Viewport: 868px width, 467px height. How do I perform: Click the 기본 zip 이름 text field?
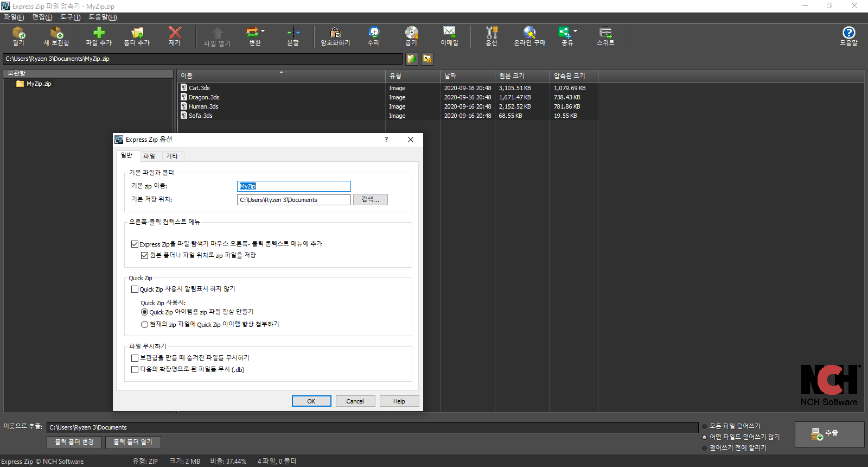point(294,186)
